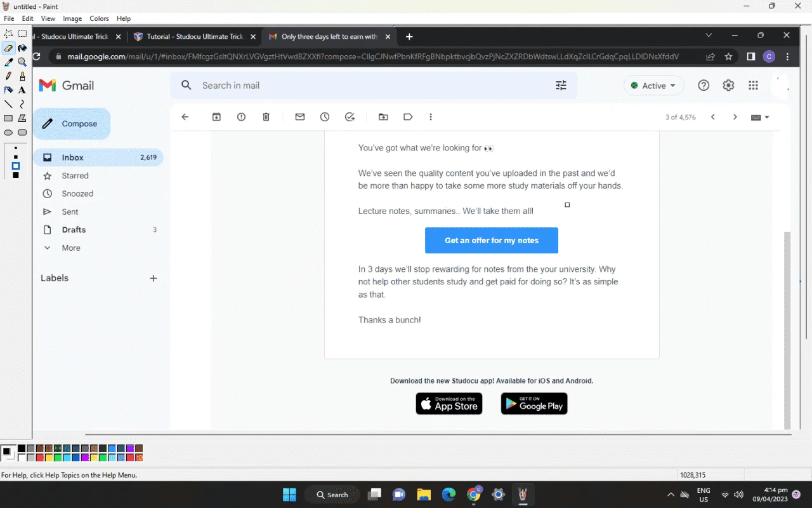Image resolution: width=812 pixels, height=508 pixels.
Task: Open the input tools dropdown arrow
Action: pyautogui.click(x=766, y=117)
